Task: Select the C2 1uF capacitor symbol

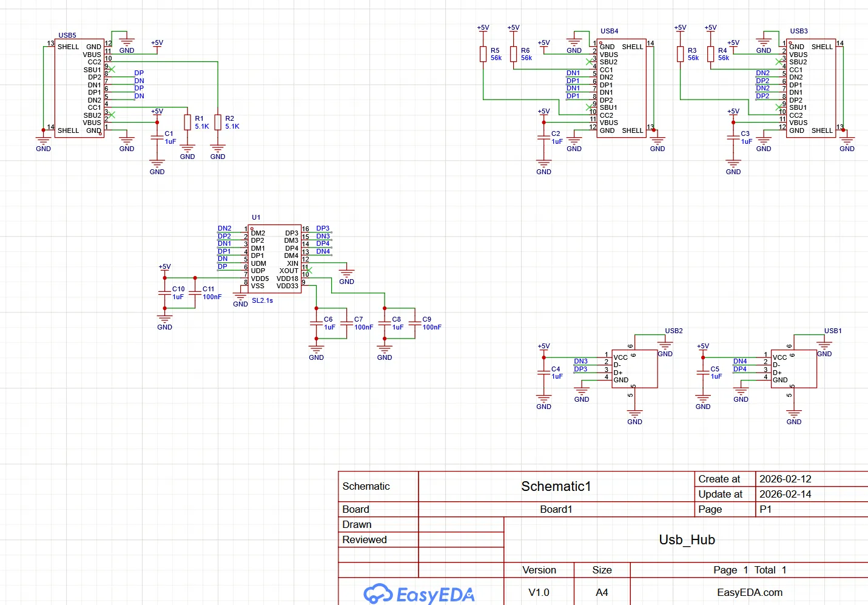Action: coord(544,138)
